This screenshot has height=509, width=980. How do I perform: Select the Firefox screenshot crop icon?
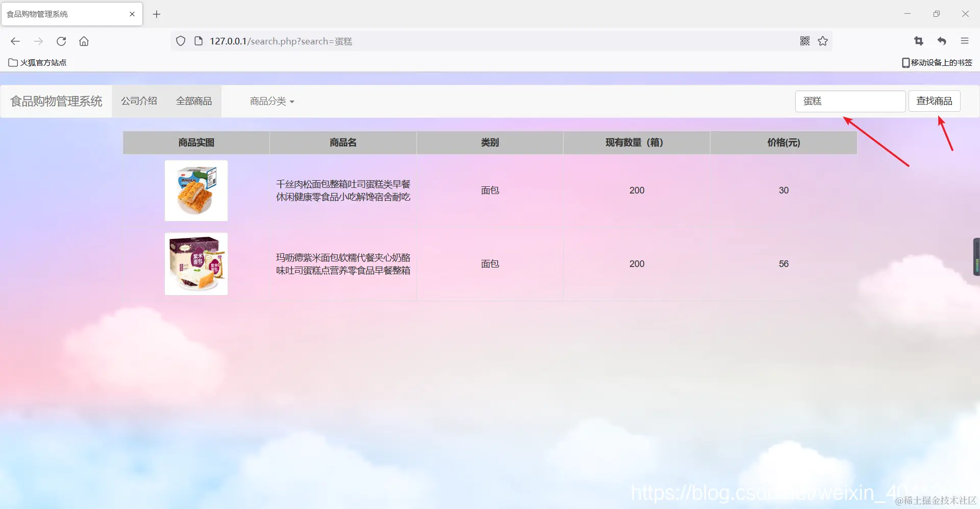pyautogui.click(x=918, y=41)
